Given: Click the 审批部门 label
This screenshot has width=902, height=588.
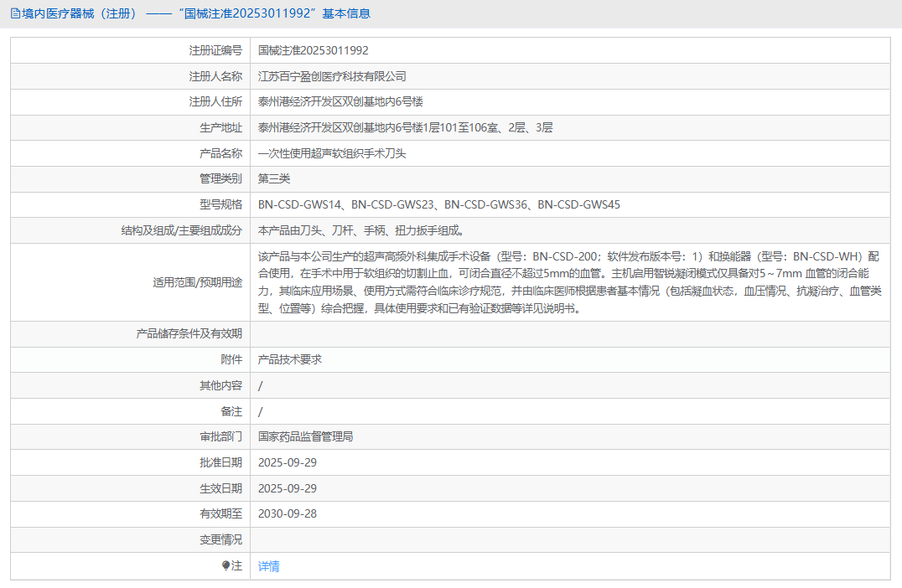Looking at the screenshot, I should [x=221, y=436].
